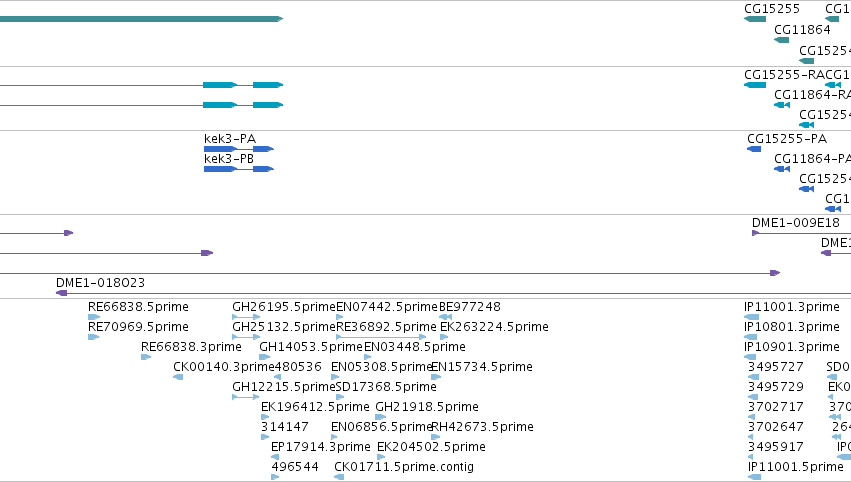Select the IP11001.3prime EST label

(792, 307)
